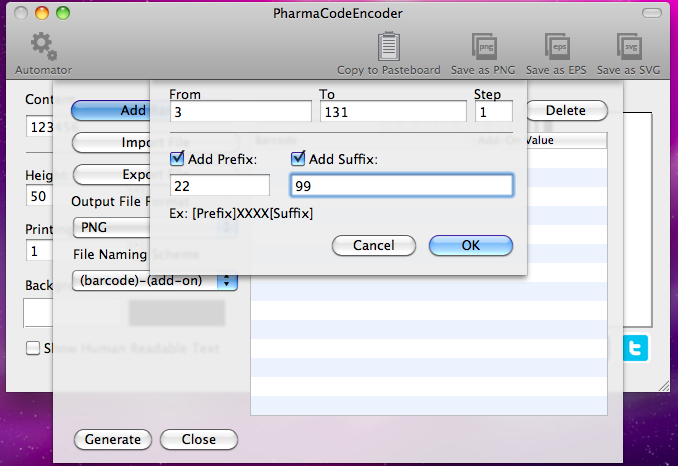Save barcode as PNG
This screenshot has height=466, width=678.
(x=483, y=54)
